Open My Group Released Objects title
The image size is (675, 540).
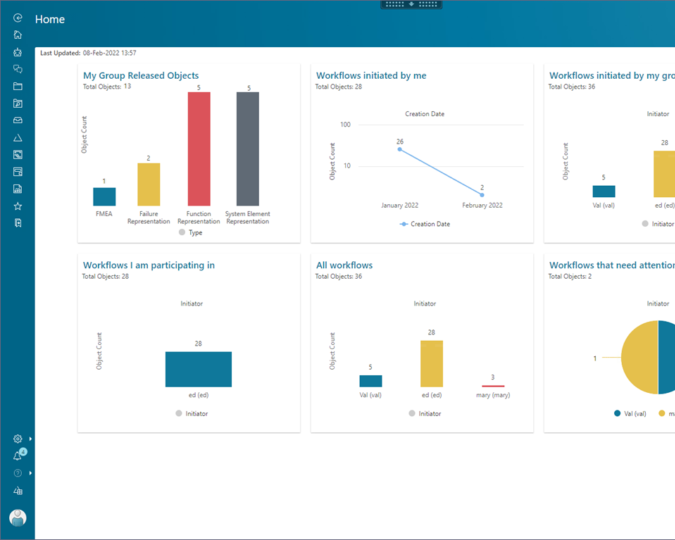coord(140,76)
